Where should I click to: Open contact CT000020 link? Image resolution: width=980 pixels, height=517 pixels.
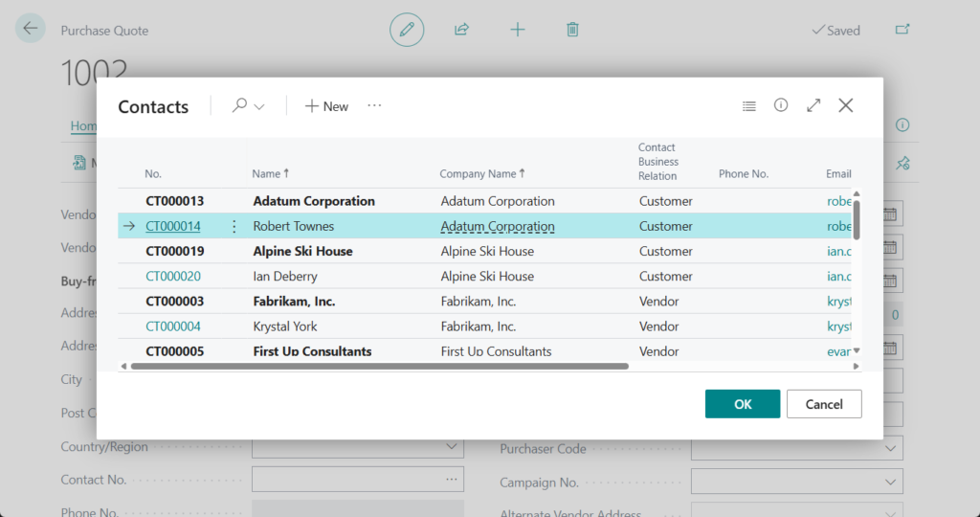pos(173,277)
